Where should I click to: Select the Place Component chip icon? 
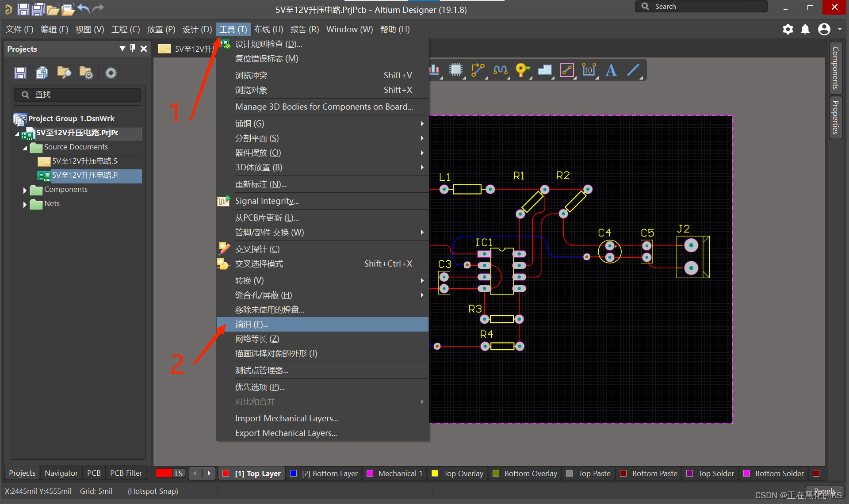tap(455, 70)
